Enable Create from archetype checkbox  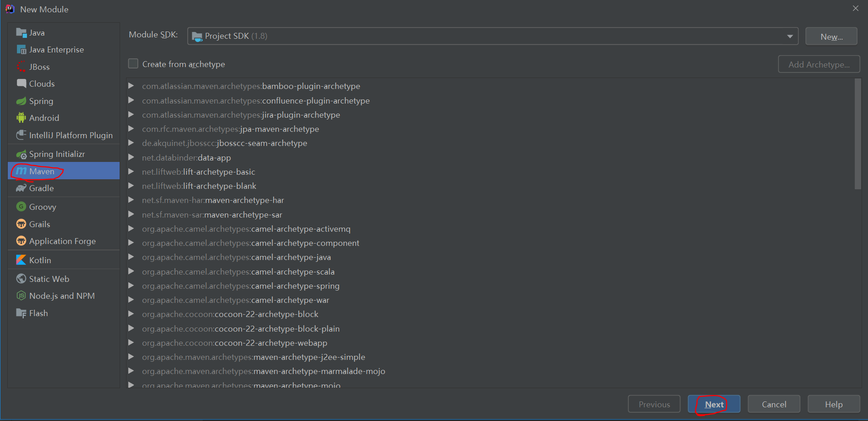click(133, 63)
